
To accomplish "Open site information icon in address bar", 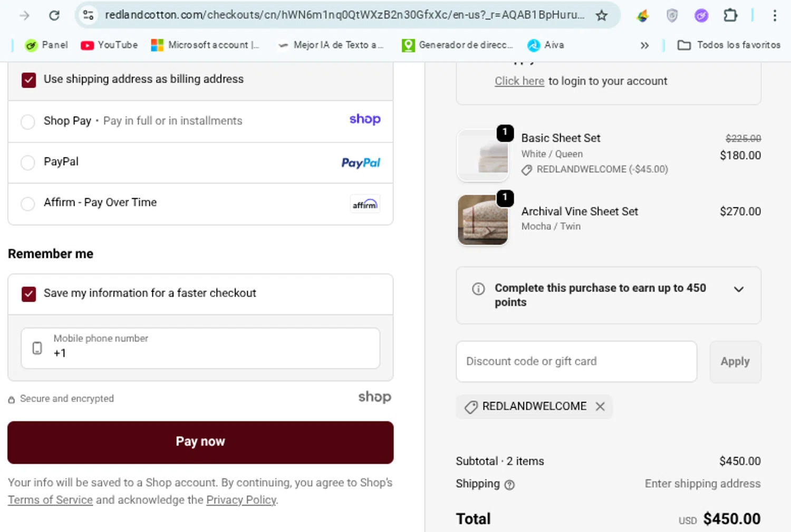I will tap(88, 15).
